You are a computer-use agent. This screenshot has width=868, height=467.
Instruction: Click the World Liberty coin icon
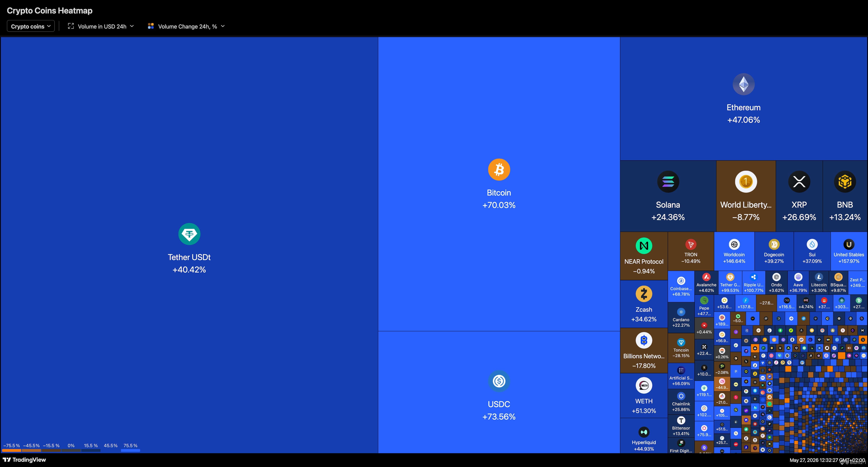(x=746, y=182)
